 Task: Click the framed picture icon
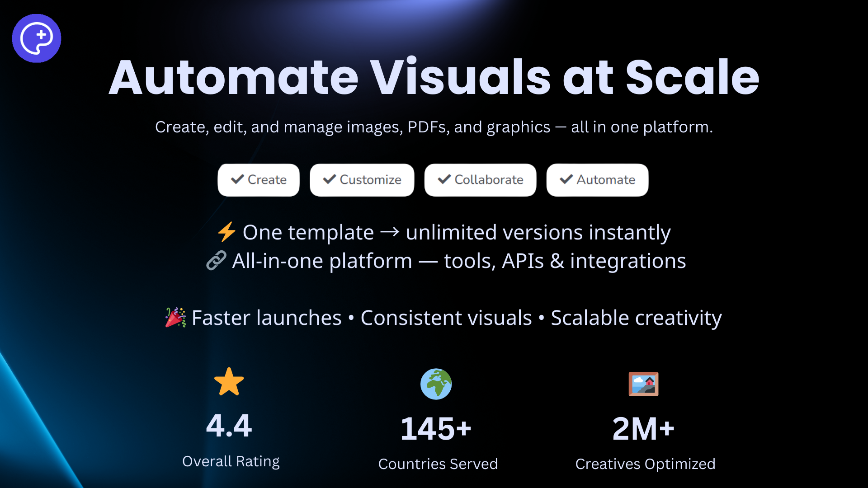(x=643, y=384)
